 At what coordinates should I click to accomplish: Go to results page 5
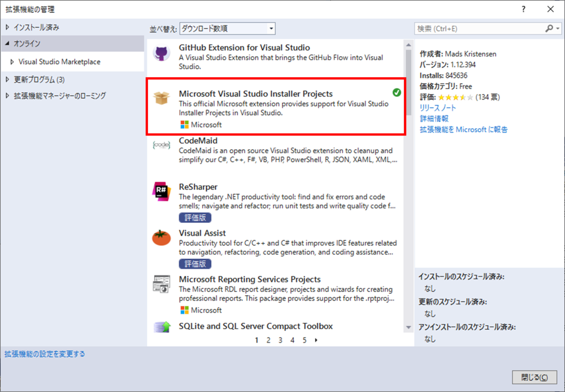pyautogui.click(x=304, y=340)
